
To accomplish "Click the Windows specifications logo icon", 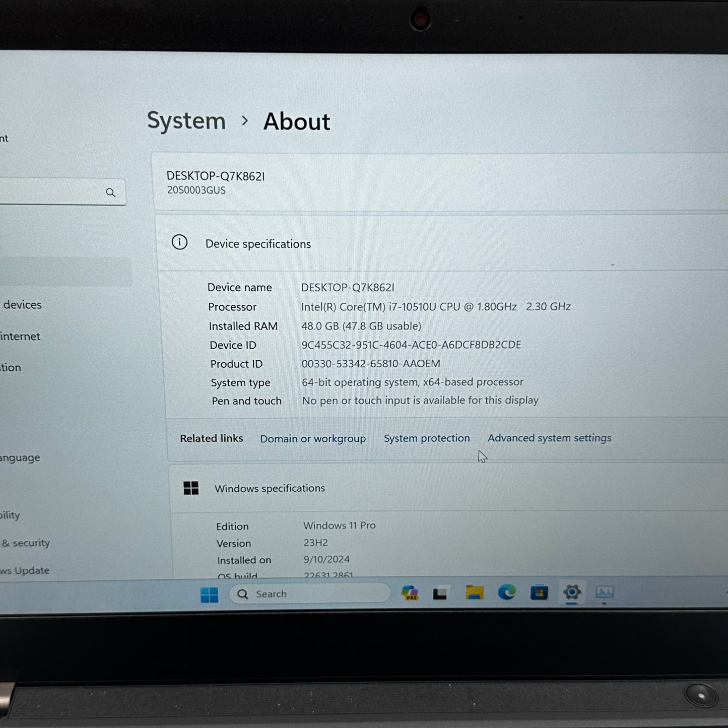I will click(191, 488).
